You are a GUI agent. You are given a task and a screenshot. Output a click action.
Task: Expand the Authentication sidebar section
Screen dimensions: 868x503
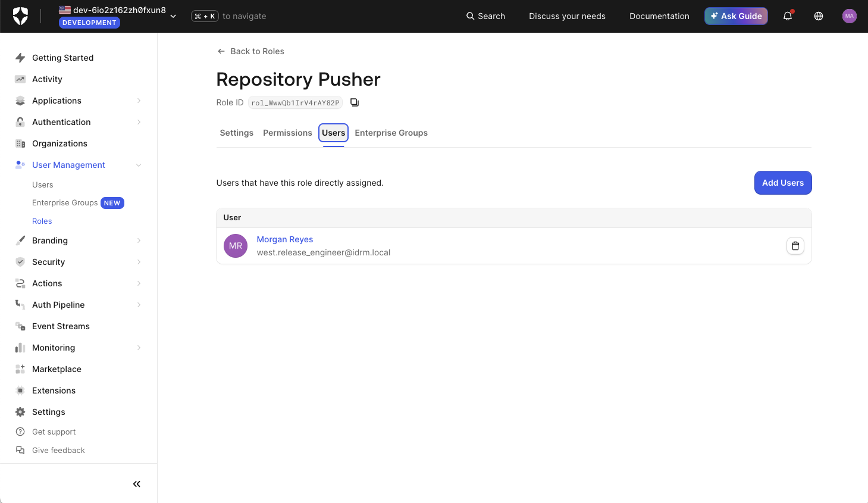139,122
